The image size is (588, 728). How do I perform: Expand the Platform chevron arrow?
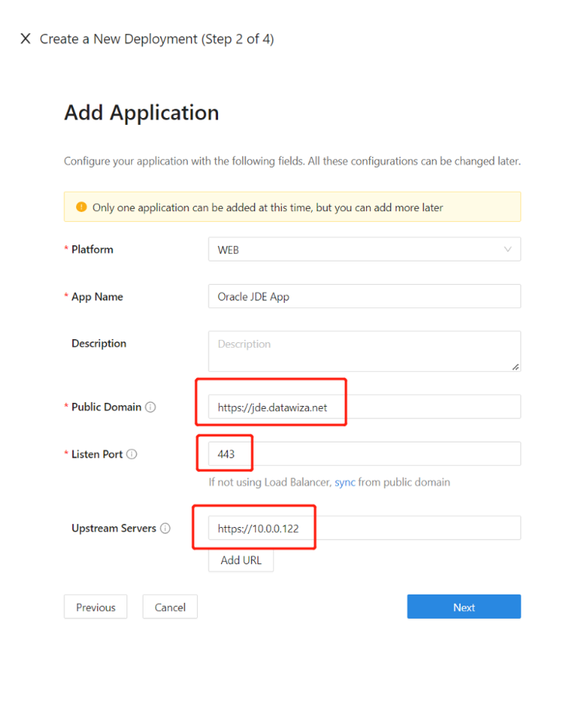(508, 249)
